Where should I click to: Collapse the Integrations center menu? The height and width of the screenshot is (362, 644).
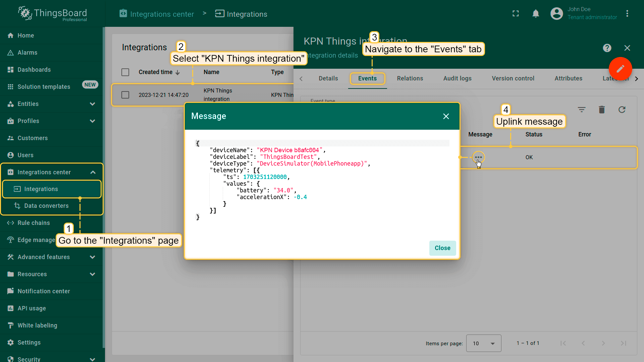[x=93, y=172]
